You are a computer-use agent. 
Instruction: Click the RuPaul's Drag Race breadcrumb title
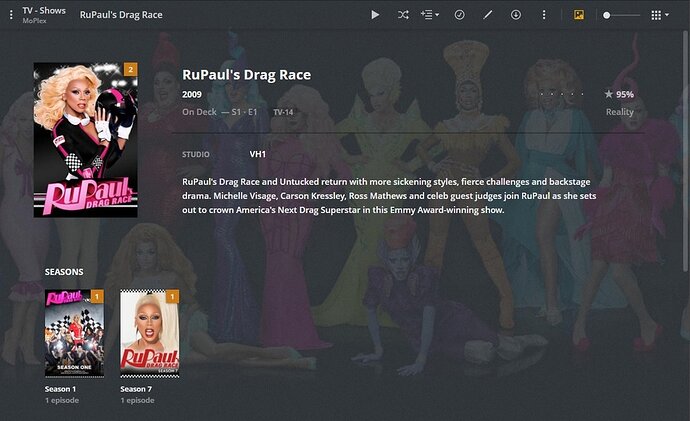click(x=121, y=15)
